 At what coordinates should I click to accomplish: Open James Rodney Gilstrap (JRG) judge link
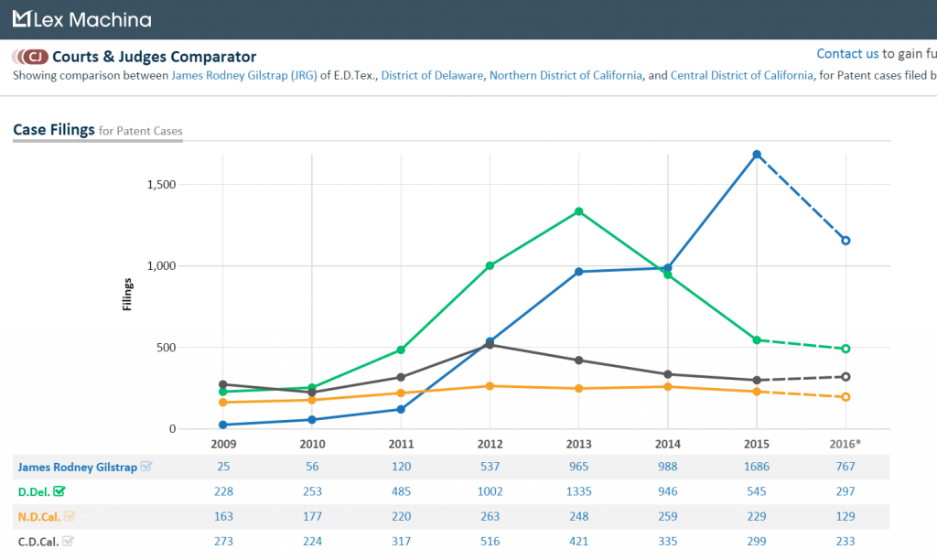tap(243, 75)
